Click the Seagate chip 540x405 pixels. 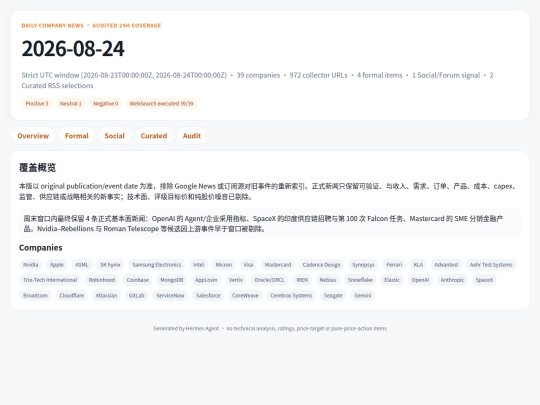tap(333, 295)
